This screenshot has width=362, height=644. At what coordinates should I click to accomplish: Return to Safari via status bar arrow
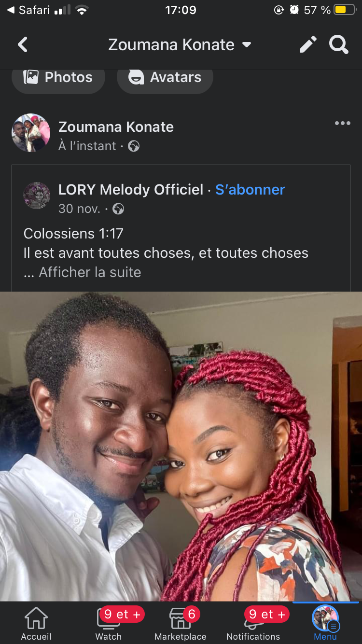click(28, 10)
